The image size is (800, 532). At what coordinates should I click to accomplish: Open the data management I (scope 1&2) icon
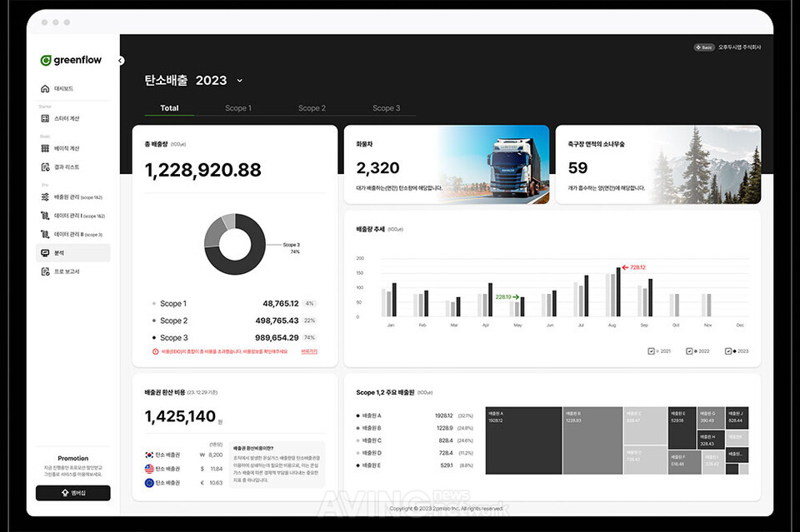coord(45,216)
